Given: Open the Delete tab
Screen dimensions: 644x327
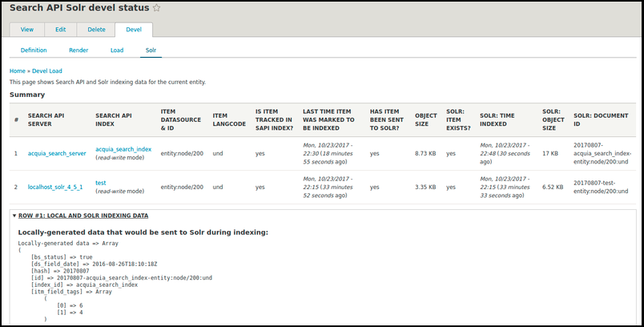Looking at the screenshot, I should click(x=96, y=30).
